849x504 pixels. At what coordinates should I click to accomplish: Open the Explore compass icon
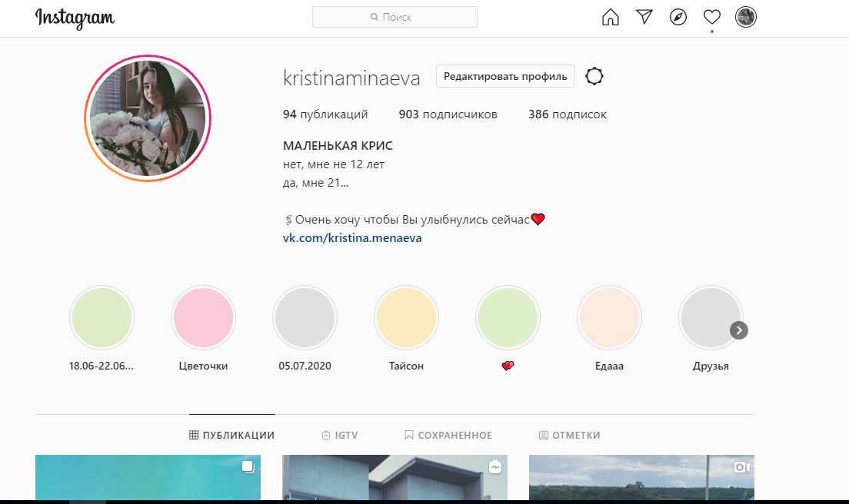click(x=678, y=17)
